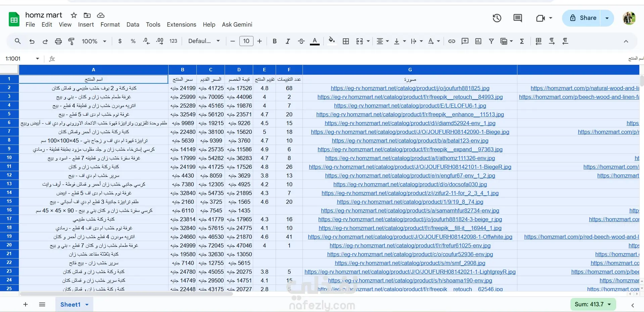Expand vertical align options

(x=404, y=41)
